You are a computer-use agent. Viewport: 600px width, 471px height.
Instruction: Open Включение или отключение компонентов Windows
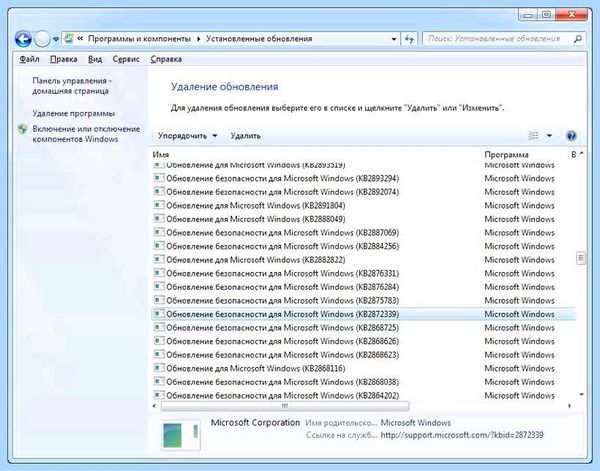[x=86, y=134]
